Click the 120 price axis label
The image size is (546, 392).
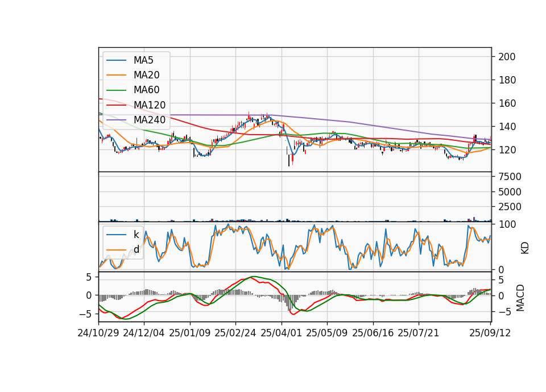click(x=507, y=150)
